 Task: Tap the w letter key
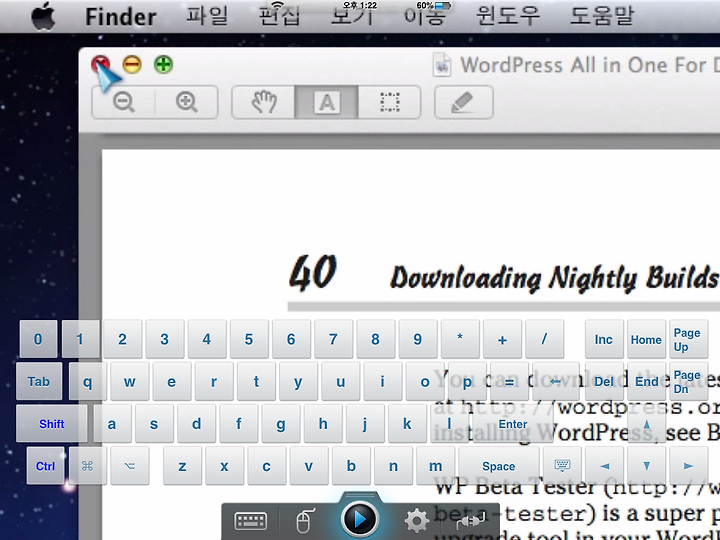(x=130, y=381)
